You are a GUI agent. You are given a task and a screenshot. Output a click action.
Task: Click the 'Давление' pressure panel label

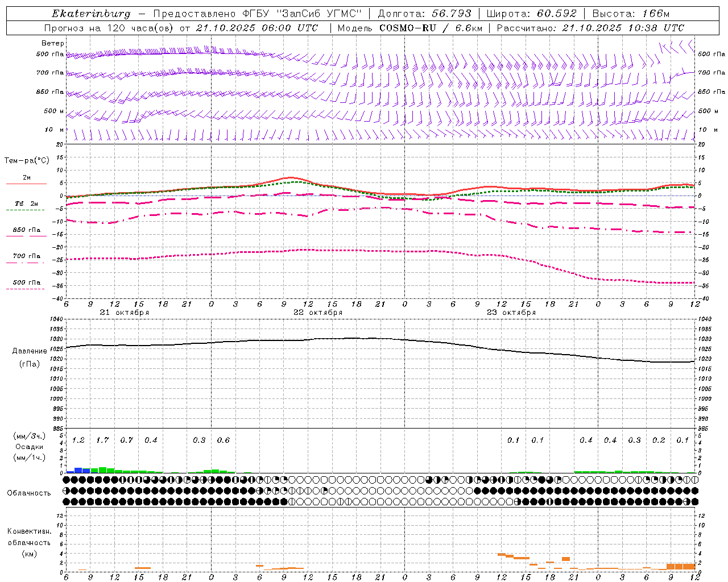[x=30, y=351]
